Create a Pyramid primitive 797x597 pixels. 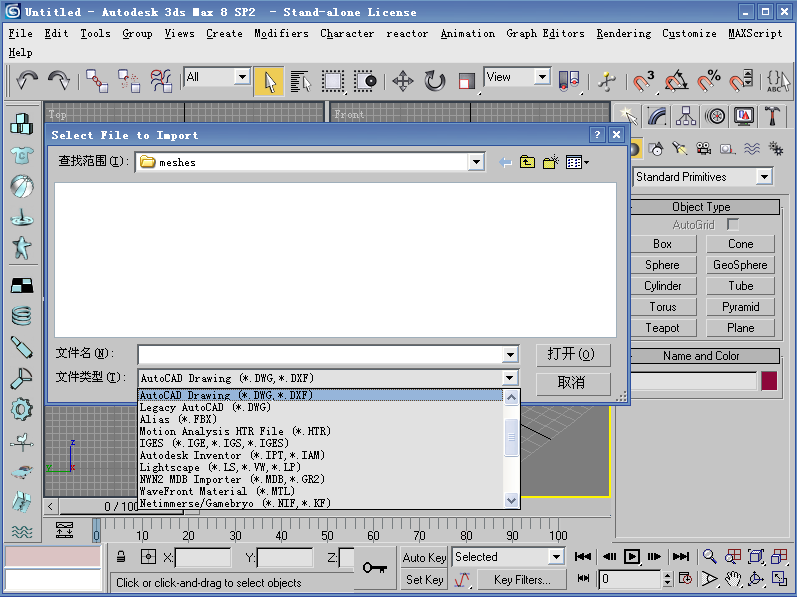[x=740, y=307]
